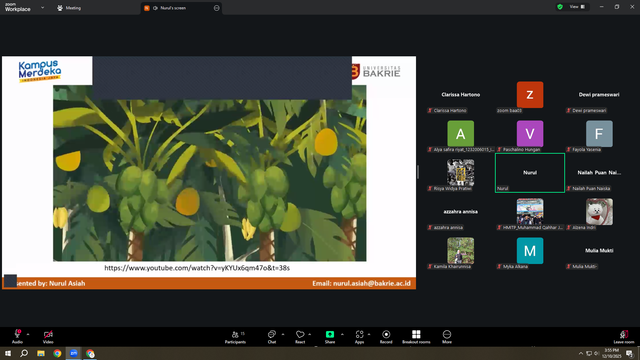This screenshot has width=640, height=360.
Task: Open Google Chrome from the taskbar
Action: click(x=57, y=353)
